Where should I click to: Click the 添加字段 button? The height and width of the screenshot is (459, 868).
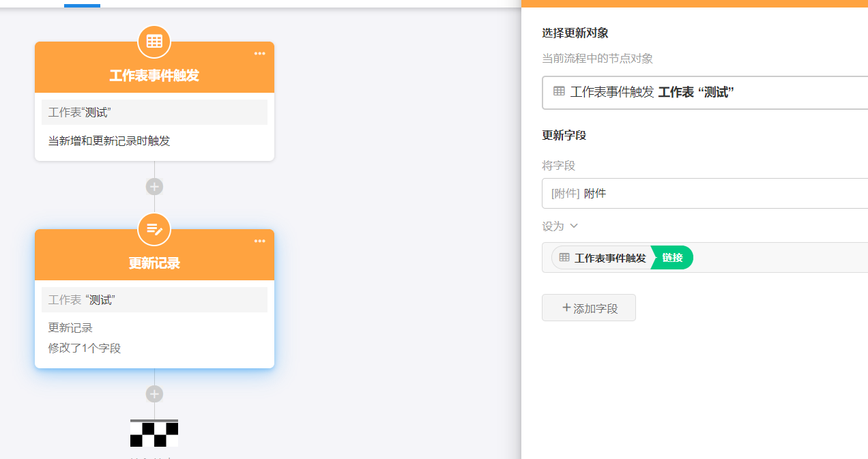coord(589,308)
